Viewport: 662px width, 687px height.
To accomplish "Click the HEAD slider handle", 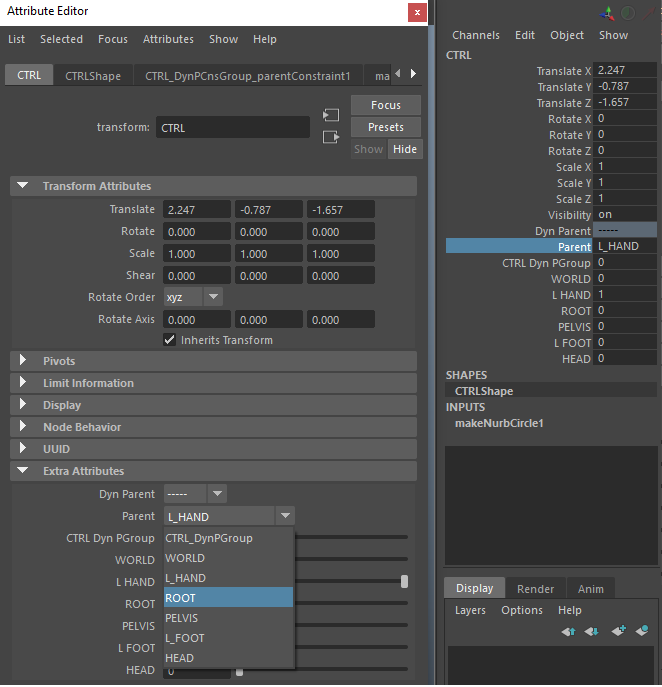I will [239, 671].
